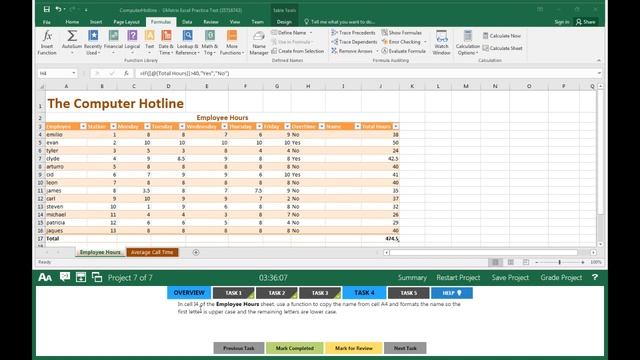
Task: Adjust the zoom slider in status bar
Action: [560, 262]
